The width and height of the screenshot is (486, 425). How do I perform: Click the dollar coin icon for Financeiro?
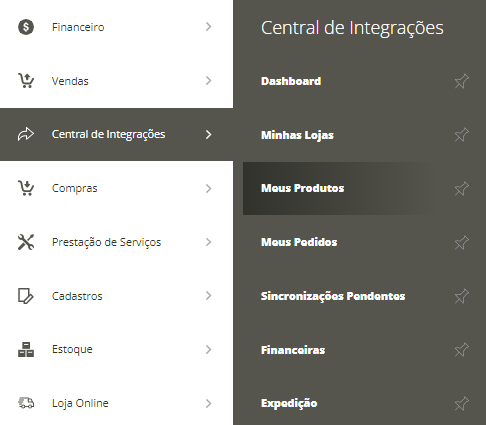pyautogui.click(x=26, y=27)
